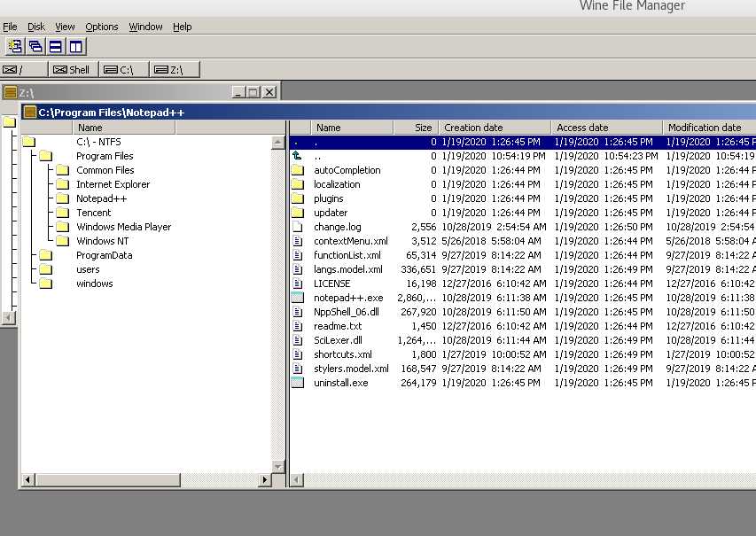Open the Options menu
This screenshot has width=756, height=536.
(x=102, y=27)
